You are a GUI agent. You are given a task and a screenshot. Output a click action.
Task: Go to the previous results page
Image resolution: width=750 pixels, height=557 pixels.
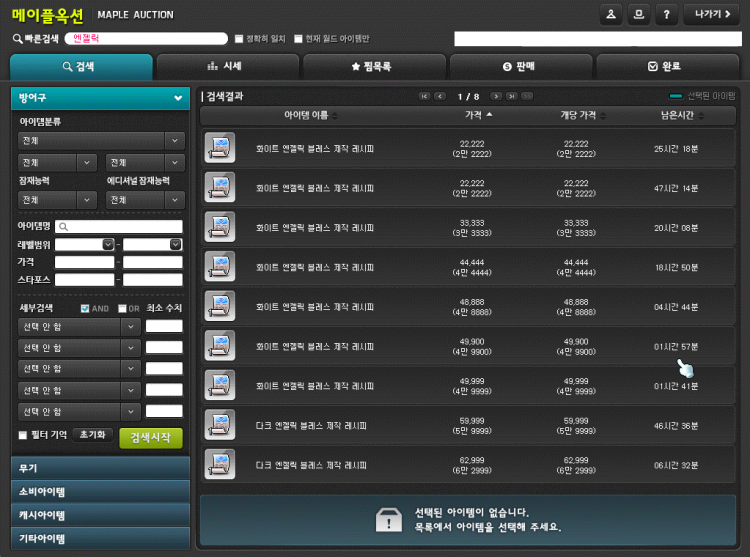click(x=440, y=97)
